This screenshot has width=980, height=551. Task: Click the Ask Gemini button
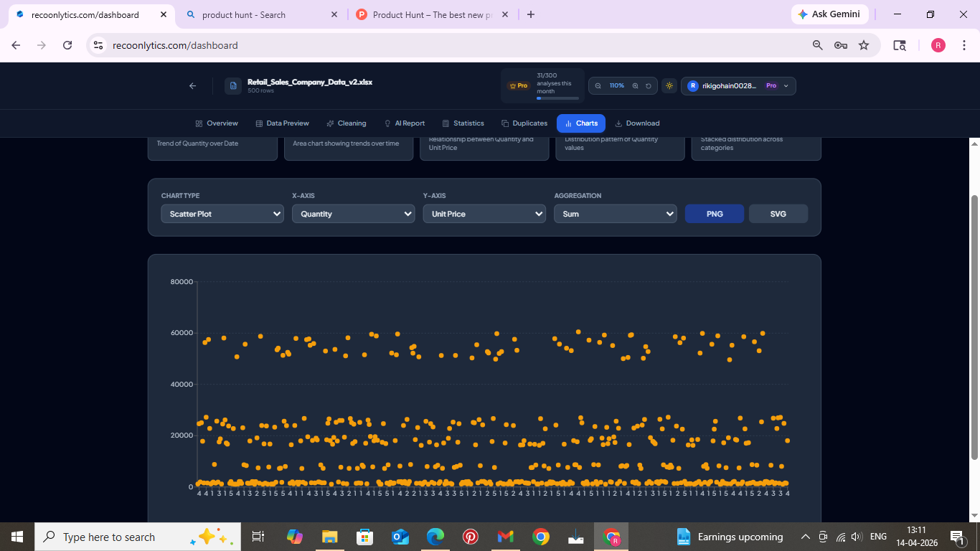coord(829,14)
